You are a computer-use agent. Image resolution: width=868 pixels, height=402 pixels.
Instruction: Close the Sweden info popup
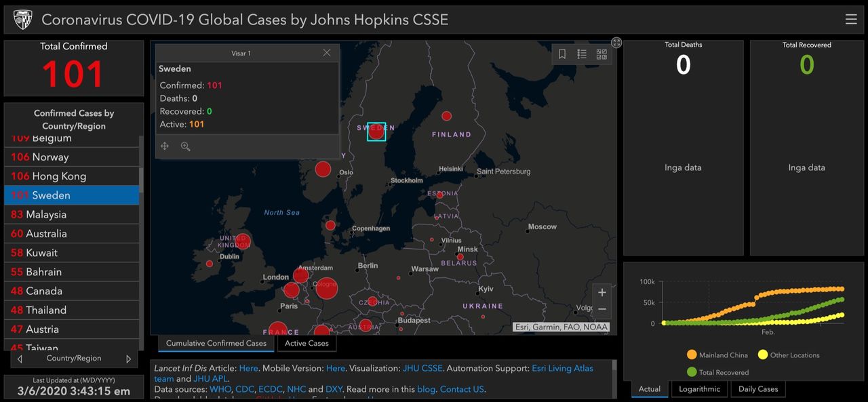(327, 53)
